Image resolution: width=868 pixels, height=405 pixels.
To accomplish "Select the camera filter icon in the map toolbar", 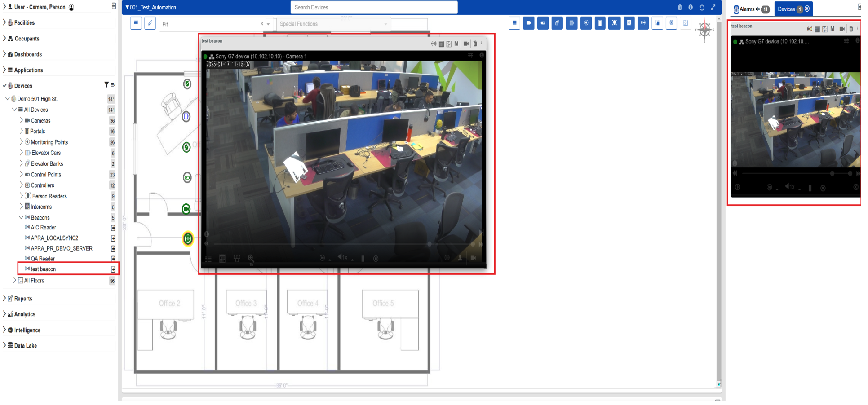I will click(529, 23).
